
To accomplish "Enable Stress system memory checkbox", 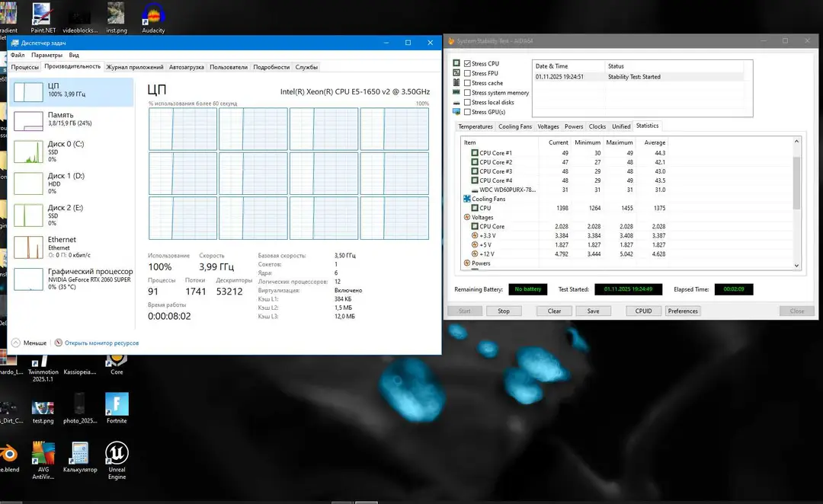I will (467, 93).
